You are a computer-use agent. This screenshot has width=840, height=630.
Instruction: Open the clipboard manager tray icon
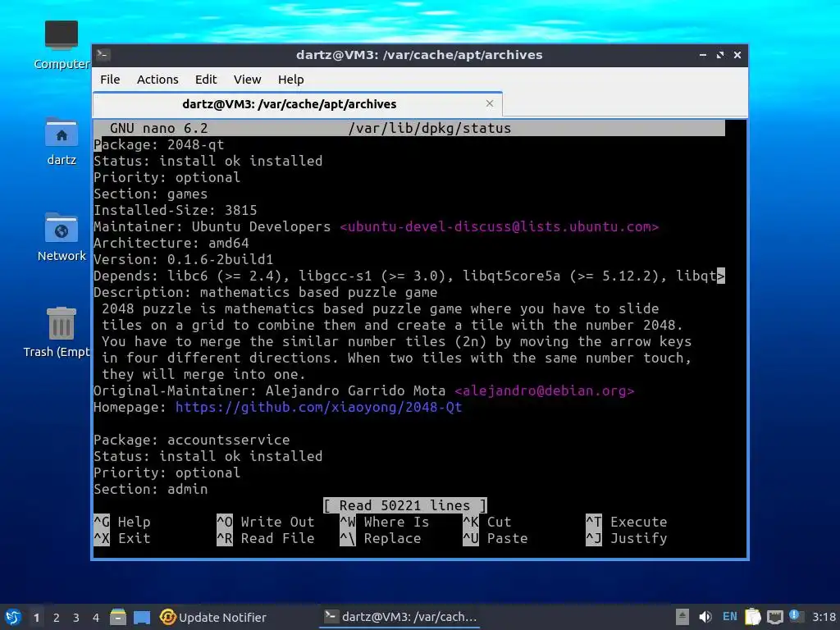753,617
